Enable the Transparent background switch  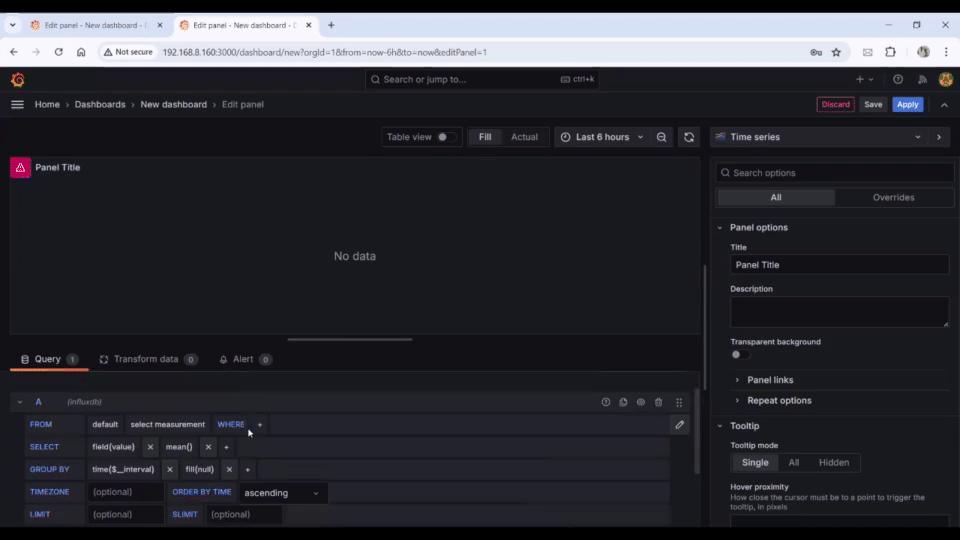pos(739,355)
